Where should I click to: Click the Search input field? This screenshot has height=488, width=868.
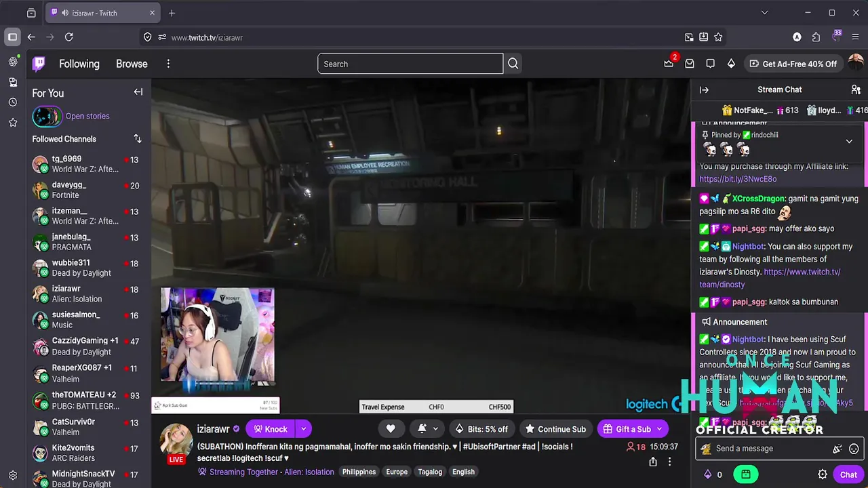click(410, 64)
